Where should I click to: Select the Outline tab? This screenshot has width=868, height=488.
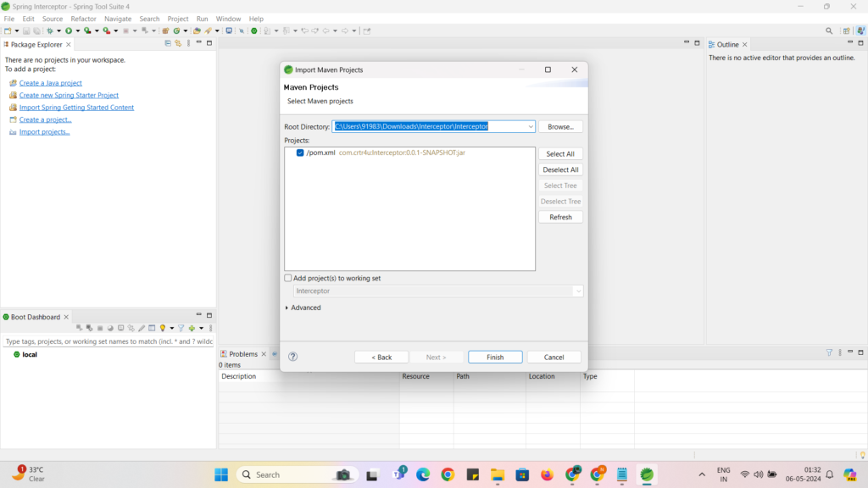pos(727,44)
